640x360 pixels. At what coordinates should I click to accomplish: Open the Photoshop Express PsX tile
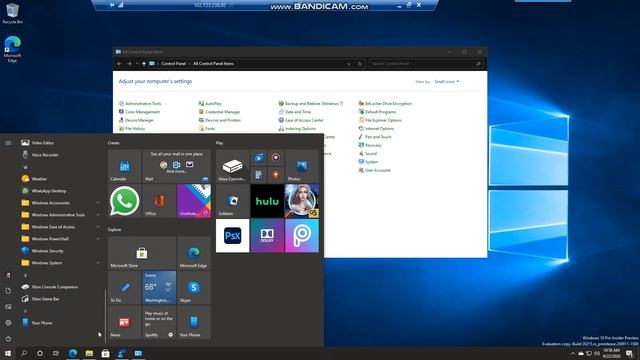(x=232, y=236)
